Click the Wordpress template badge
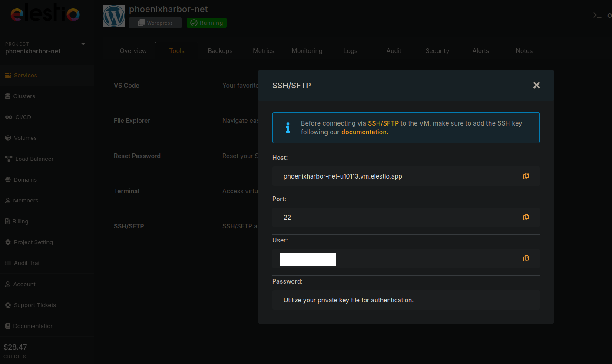The image size is (612, 364). coord(155,23)
